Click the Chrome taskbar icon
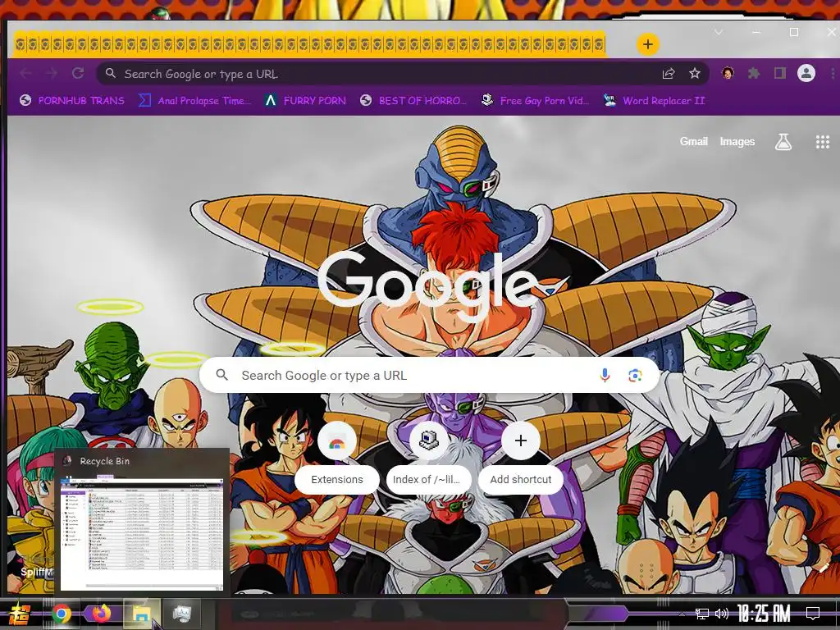Screen dimensions: 840x630 click(62, 614)
